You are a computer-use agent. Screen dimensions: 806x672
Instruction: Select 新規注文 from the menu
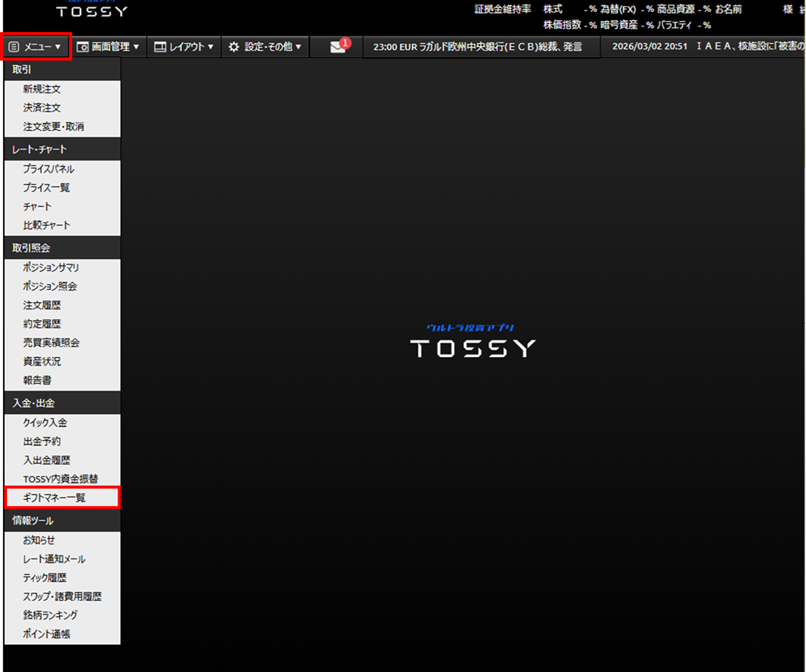(x=42, y=89)
